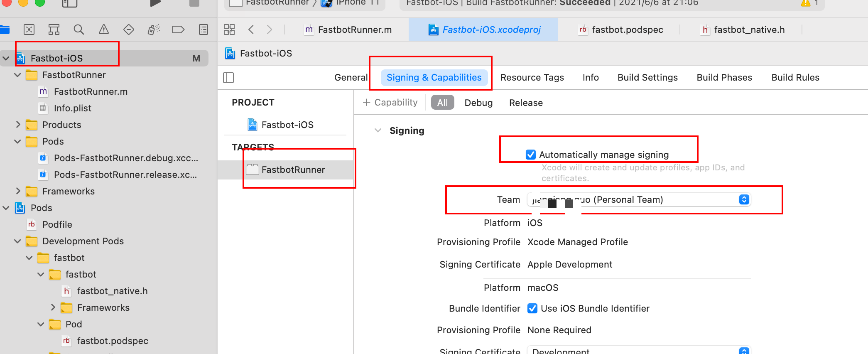This screenshot has height=354, width=868.
Task: Click the Run play button in toolbar
Action: coord(155,3)
